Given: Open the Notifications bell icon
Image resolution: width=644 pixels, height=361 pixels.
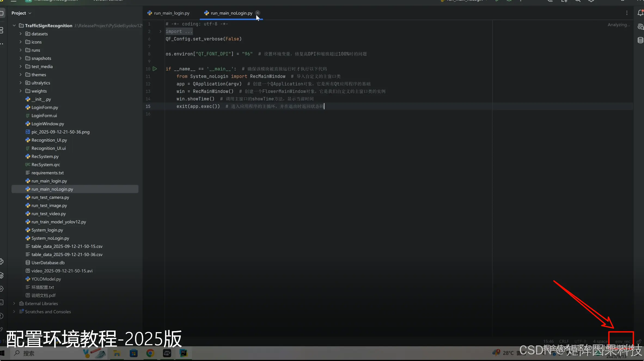Looking at the screenshot, I should click(x=640, y=13).
